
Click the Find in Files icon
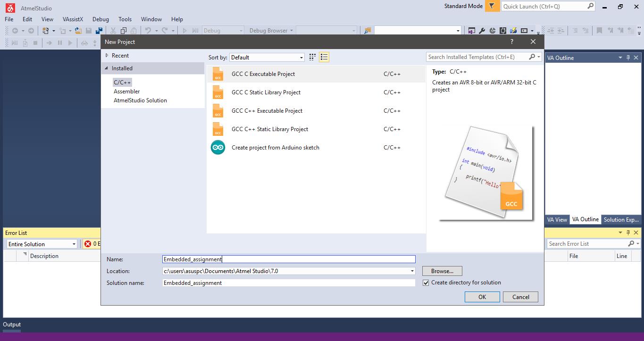pyautogui.click(x=367, y=31)
